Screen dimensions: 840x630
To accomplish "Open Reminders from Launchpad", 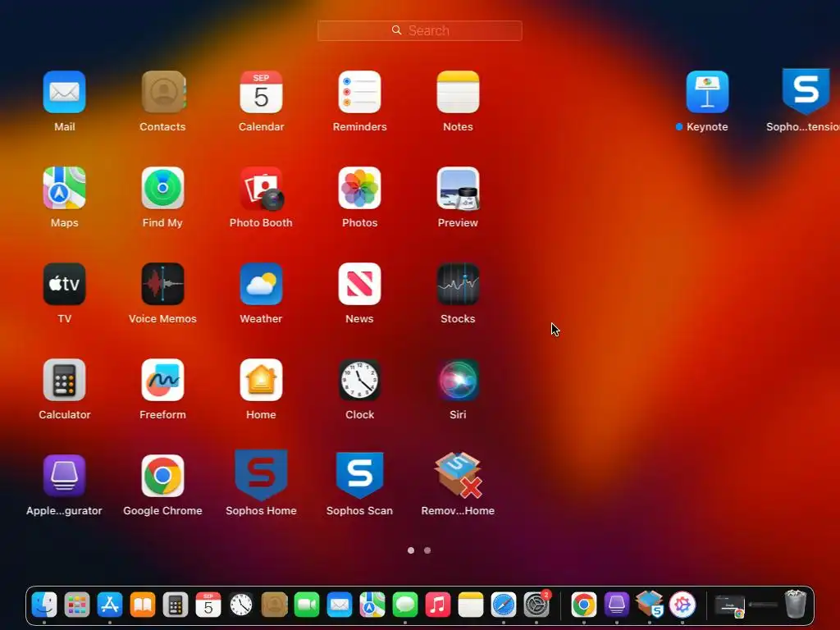I will click(x=359, y=92).
